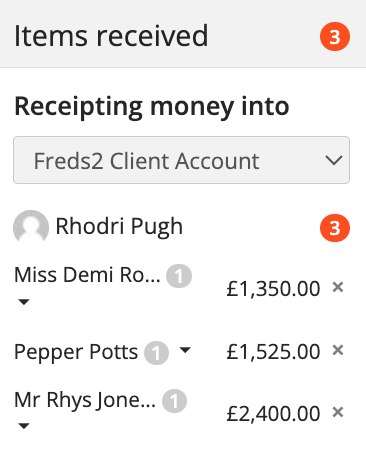Click the grey count badge next to Pepper Potts
The height and width of the screenshot is (456, 366).
[x=156, y=353]
